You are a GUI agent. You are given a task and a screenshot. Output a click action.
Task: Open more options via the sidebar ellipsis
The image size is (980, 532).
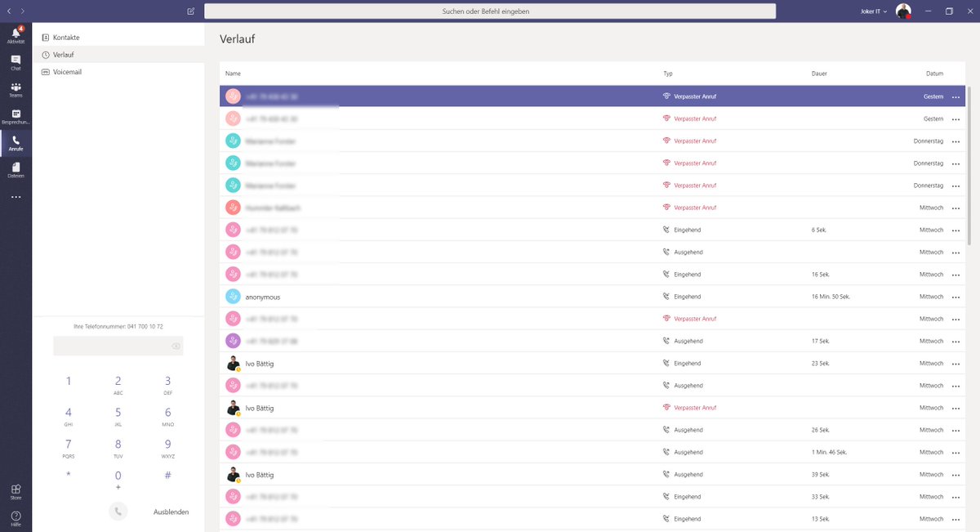tap(15, 196)
